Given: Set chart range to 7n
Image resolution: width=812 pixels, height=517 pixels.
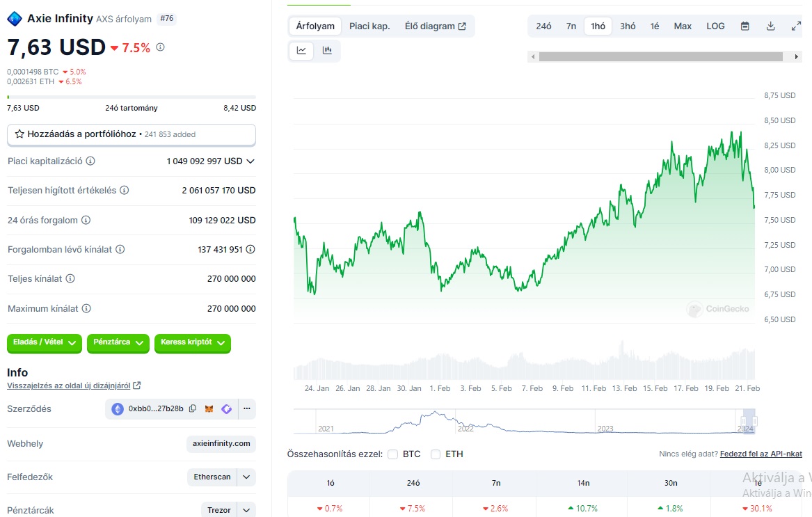Looking at the screenshot, I should pos(571,26).
